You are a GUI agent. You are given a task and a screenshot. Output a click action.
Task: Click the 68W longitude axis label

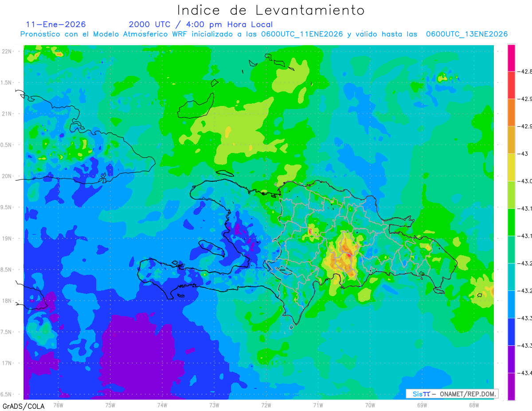(x=473, y=405)
